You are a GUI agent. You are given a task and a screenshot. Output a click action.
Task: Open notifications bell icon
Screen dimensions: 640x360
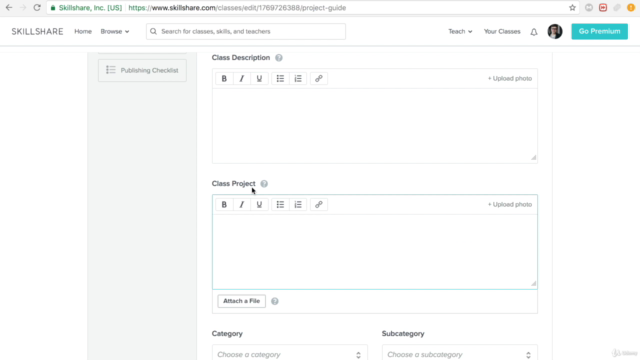click(534, 32)
